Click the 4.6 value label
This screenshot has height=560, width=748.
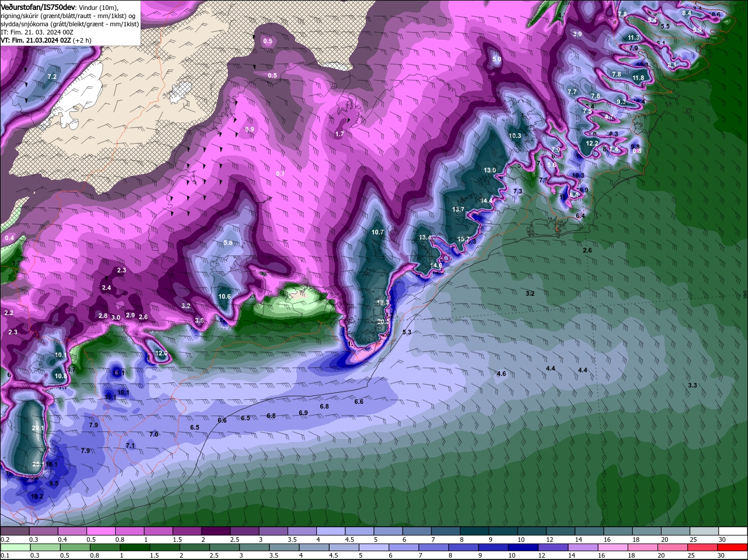pos(501,374)
